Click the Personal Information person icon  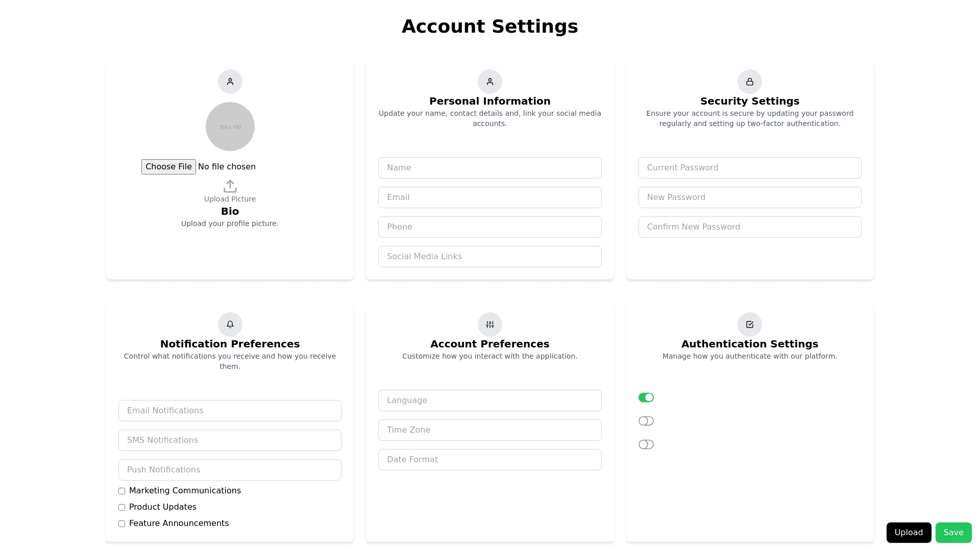[x=489, y=82]
